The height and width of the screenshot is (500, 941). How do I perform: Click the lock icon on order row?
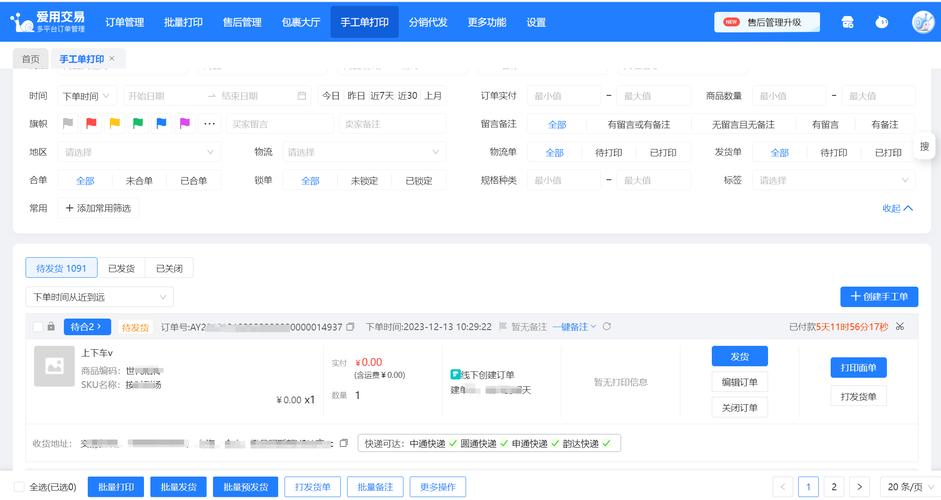click(x=51, y=327)
